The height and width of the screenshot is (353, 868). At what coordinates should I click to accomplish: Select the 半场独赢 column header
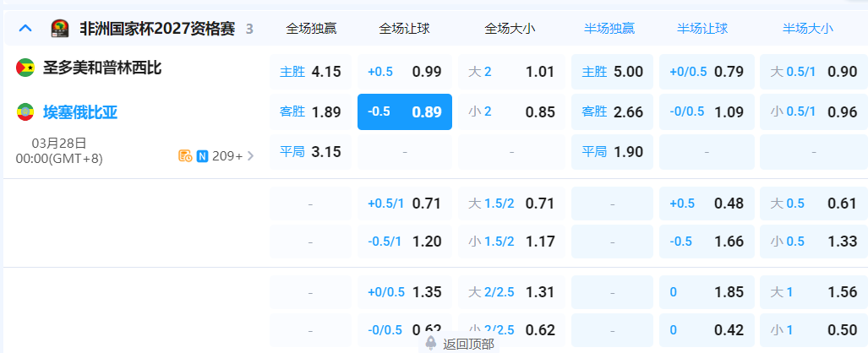[x=609, y=29]
